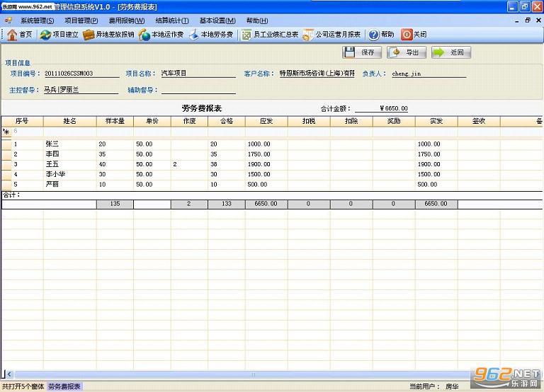This screenshot has height=392, width=544.
Task: Minimize the inner document window
Action: coord(517,21)
